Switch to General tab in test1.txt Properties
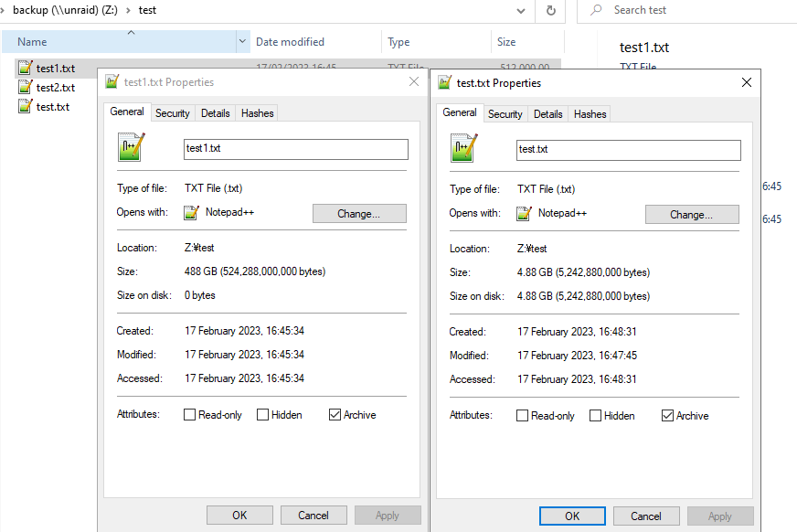Screen dimensions: 797x532 tap(127, 112)
